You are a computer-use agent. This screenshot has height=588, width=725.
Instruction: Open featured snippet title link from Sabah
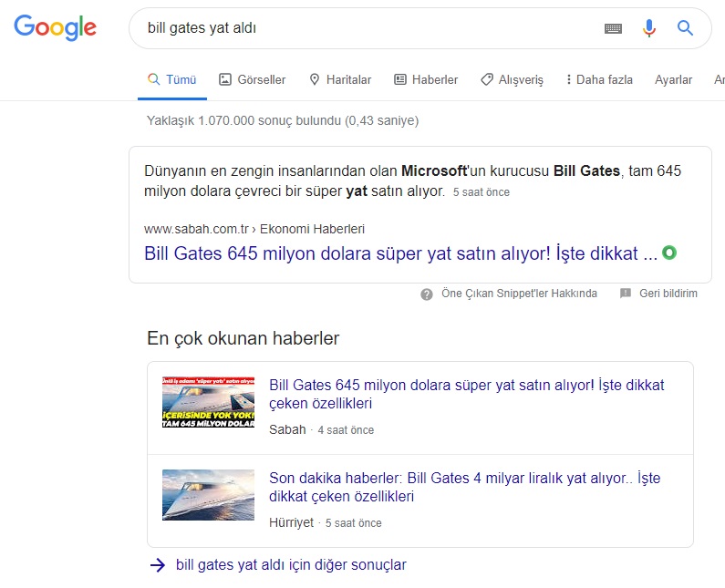[400, 253]
